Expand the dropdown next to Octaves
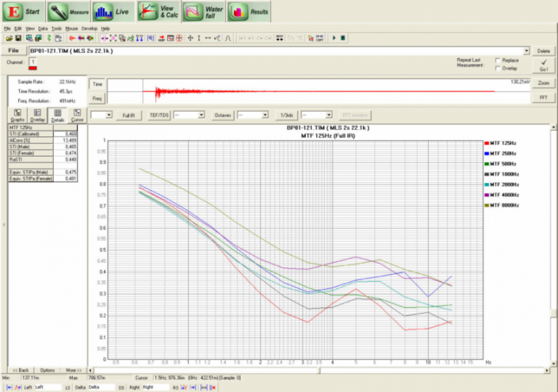Screen dimensions: 558x392 pos(266,115)
